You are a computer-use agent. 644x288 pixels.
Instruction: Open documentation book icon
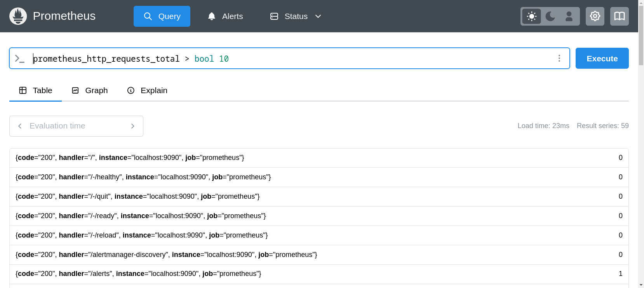[620, 16]
